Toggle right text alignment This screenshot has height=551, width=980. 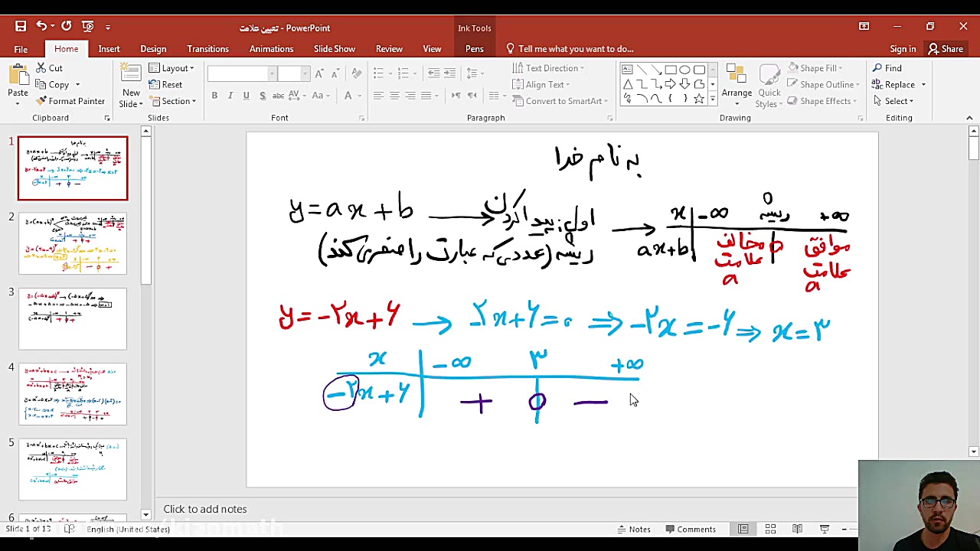tap(410, 96)
